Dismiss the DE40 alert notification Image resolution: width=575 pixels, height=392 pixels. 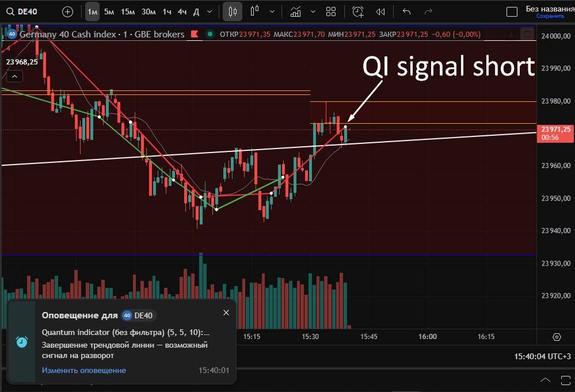(226, 313)
